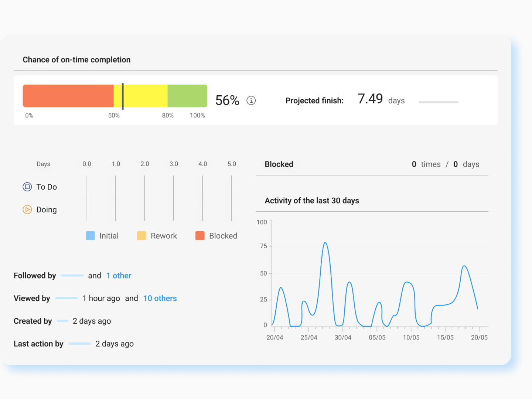This screenshot has width=532, height=399.
Task: Toggle the Blocked legend red swatch
Action: (200, 236)
